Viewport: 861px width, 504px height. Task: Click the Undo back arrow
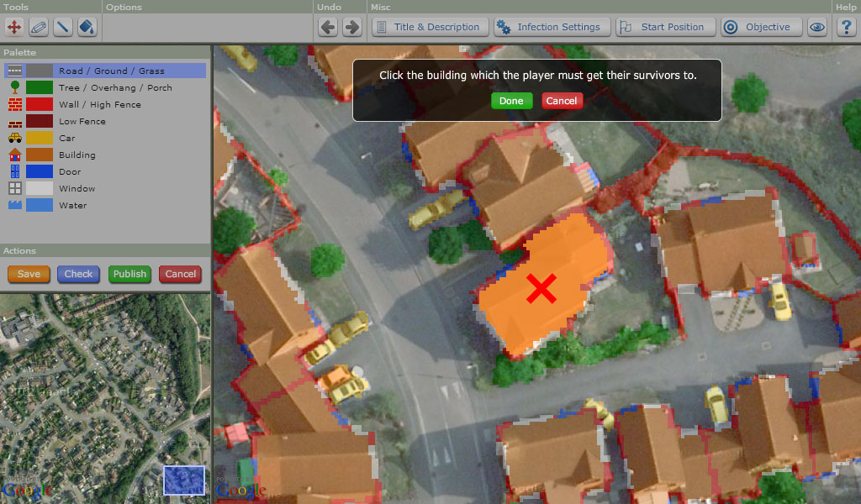(328, 27)
